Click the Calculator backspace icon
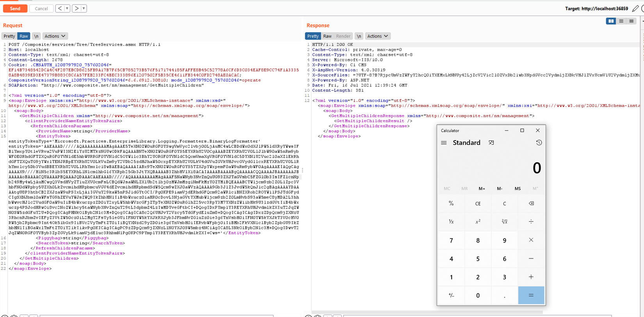 pyautogui.click(x=531, y=203)
